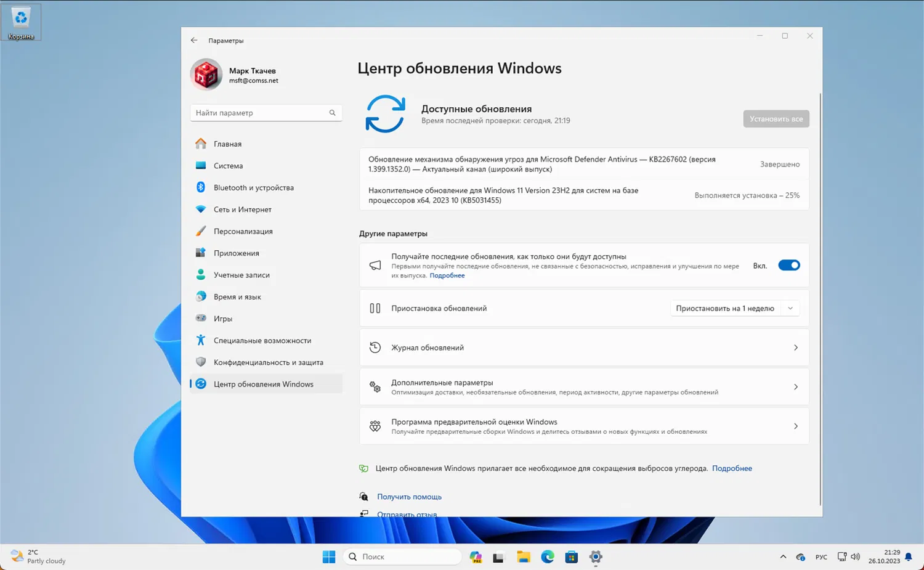924x570 pixels.
Task: Go back using the arrow in Параметры
Action: 194,40
